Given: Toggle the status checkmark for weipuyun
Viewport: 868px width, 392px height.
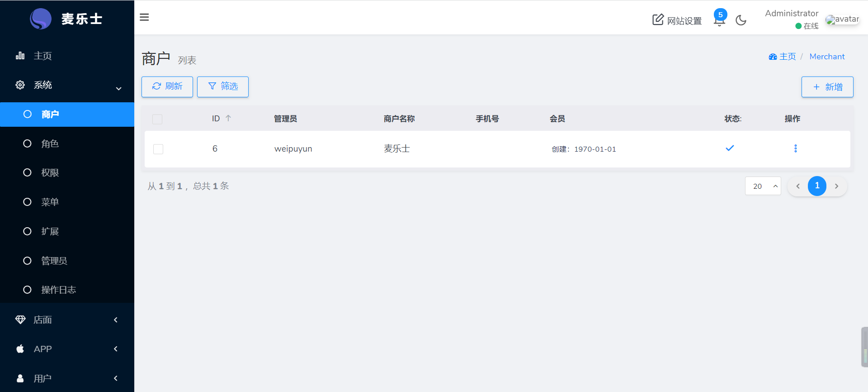Looking at the screenshot, I should 730,148.
